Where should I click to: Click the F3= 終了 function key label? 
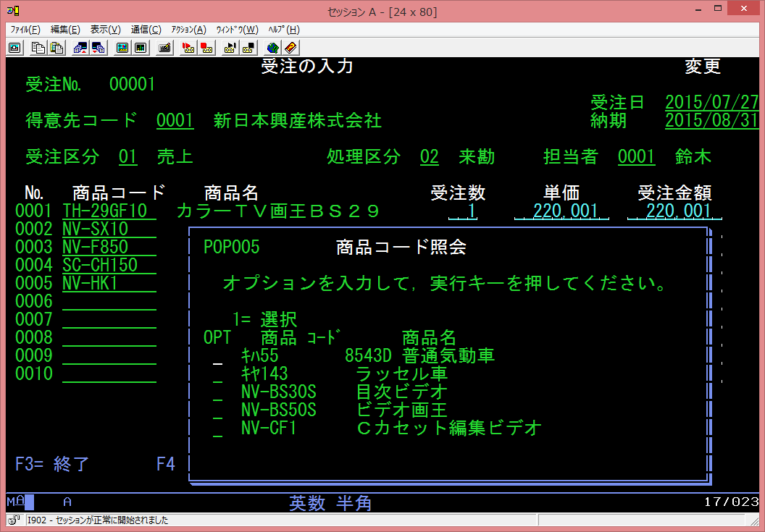51,464
